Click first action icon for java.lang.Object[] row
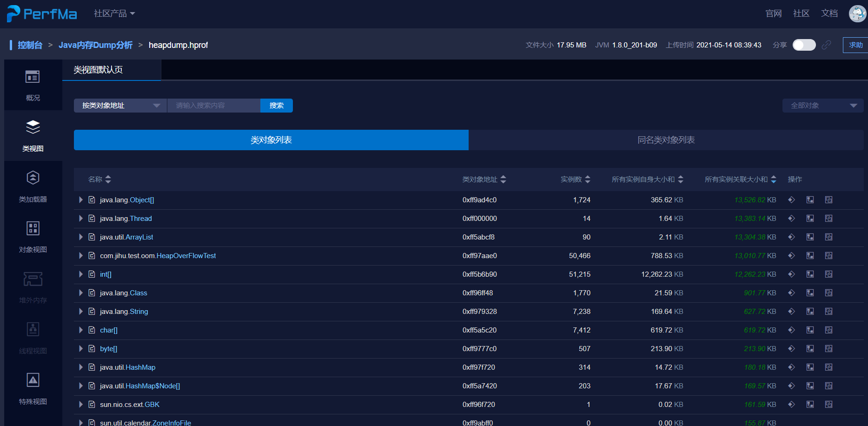This screenshot has width=868, height=426. pos(791,200)
